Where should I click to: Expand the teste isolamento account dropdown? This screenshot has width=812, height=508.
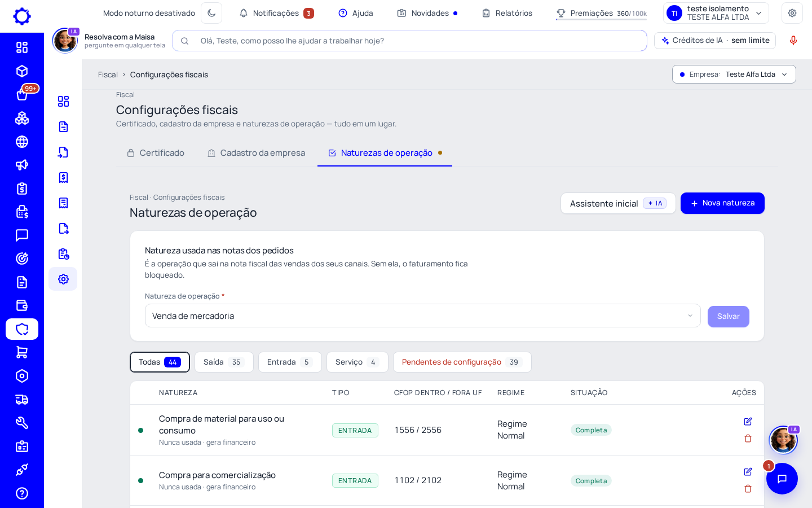(716, 13)
